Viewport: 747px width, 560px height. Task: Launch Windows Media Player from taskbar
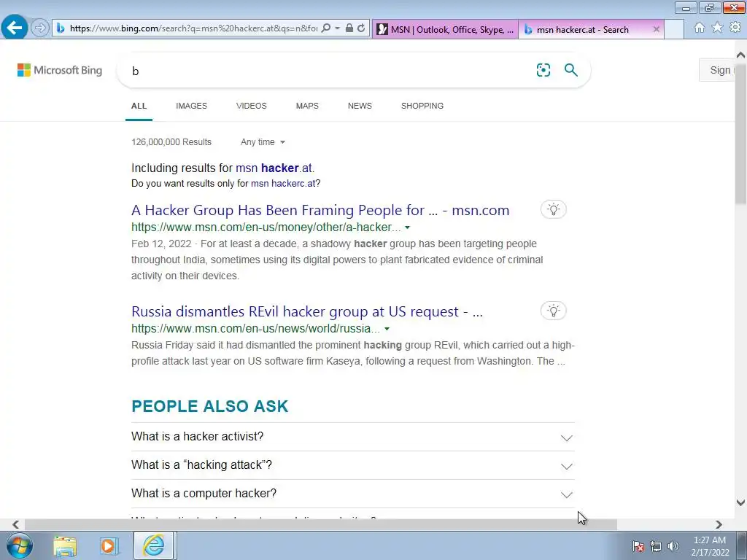point(109,545)
